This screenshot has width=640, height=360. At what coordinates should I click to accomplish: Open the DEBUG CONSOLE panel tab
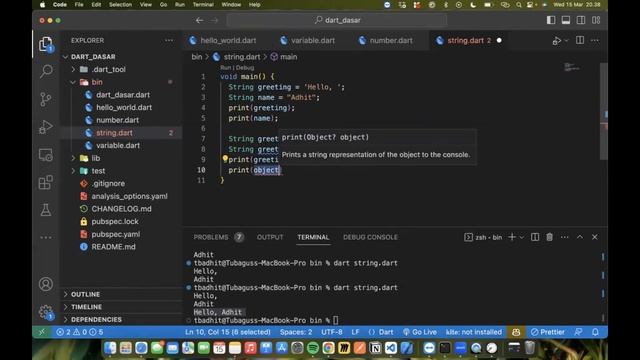click(370, 237)
